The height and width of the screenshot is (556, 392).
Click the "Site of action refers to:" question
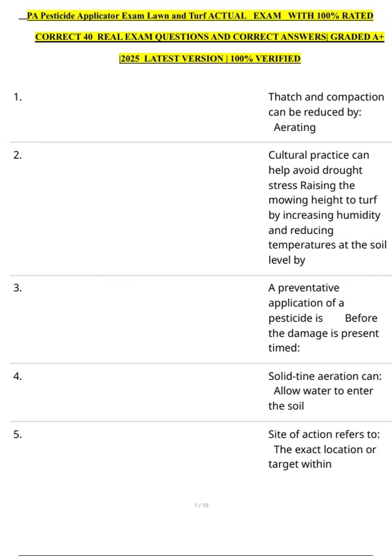(324, 434)
